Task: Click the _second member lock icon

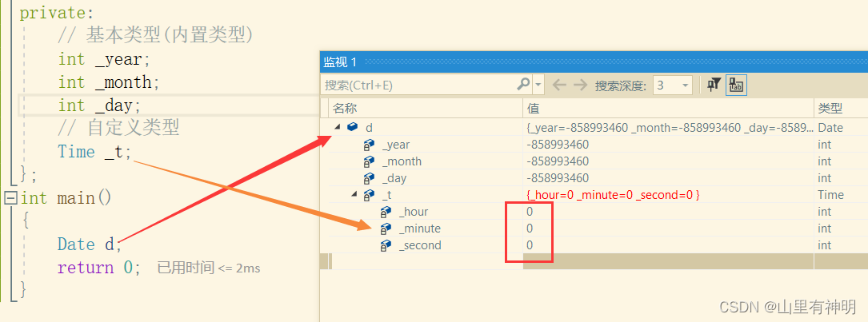Action: (x=386, y=245)
